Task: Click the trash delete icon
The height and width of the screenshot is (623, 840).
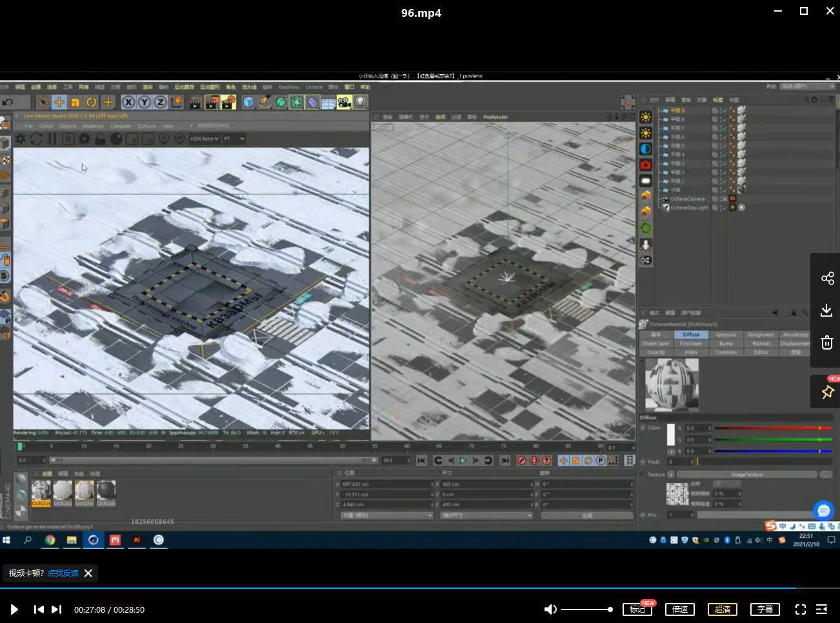Action: 827,342
